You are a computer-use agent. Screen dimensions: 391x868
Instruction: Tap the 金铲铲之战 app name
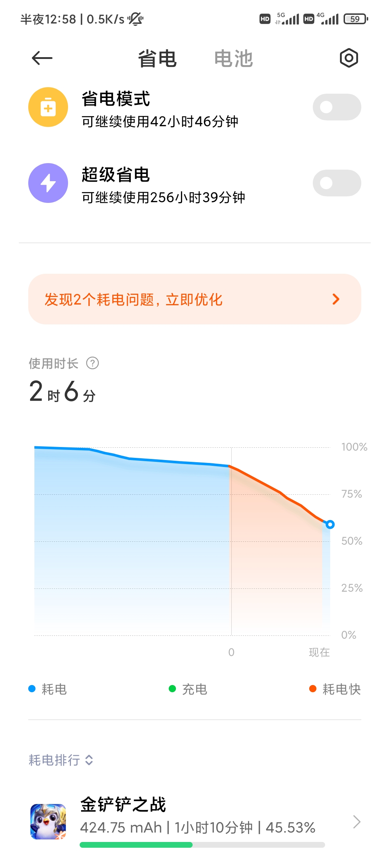click(x=123, y=805)
